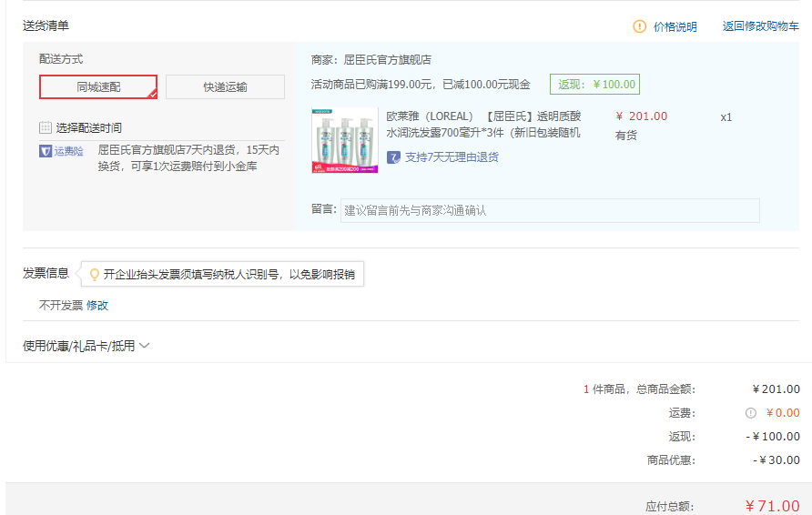Click the 运费 ¥0.00 amount
The image size is (812, 515).
(x=783, y=413)
